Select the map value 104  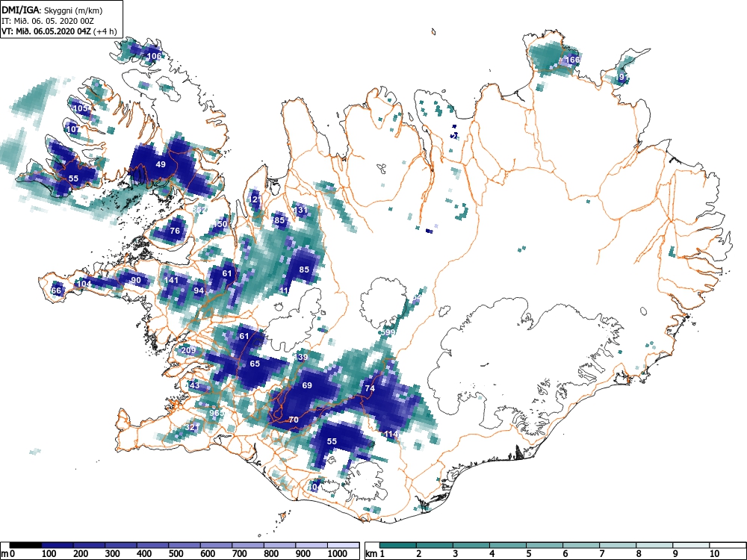coord(84,284)
